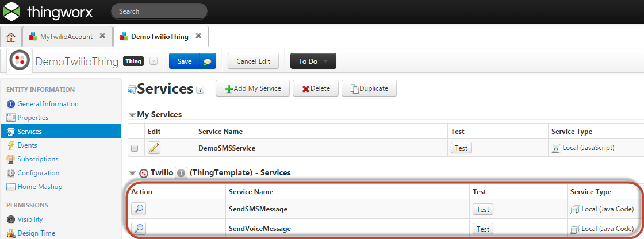Screen dimensions: 644x239
Task: Click the Java Code icon for SendSMSMessage
Action: (574, 210)
